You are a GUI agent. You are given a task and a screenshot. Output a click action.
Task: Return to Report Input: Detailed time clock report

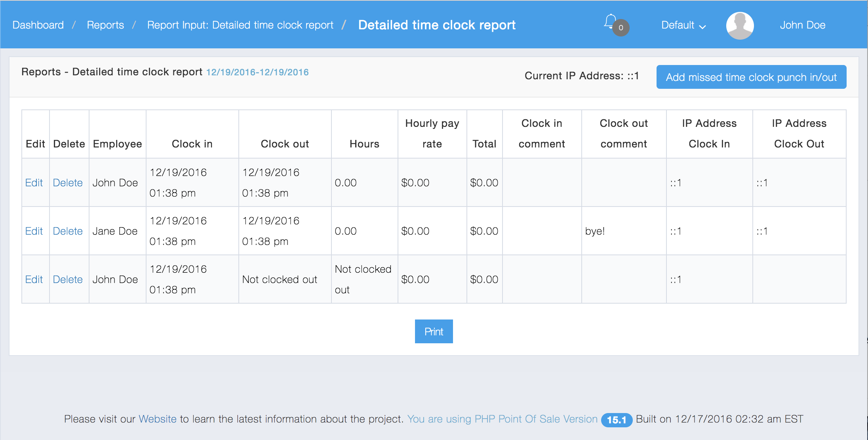240,25
